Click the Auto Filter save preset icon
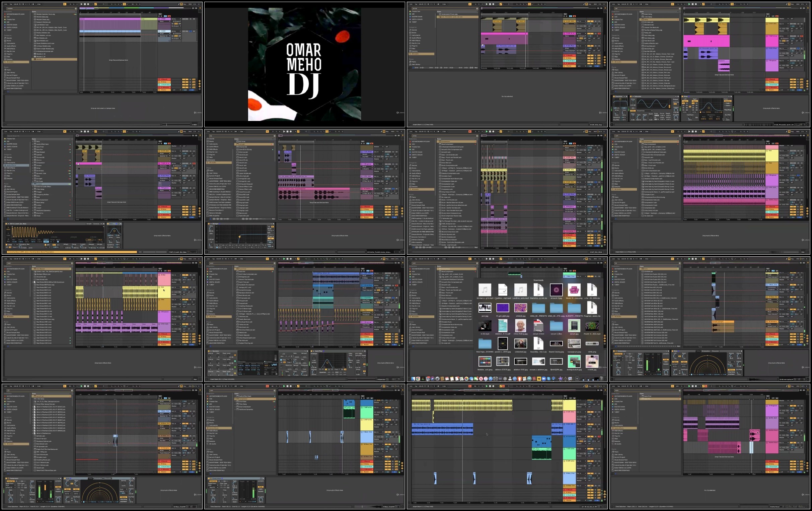 click(x=365, y=351)
